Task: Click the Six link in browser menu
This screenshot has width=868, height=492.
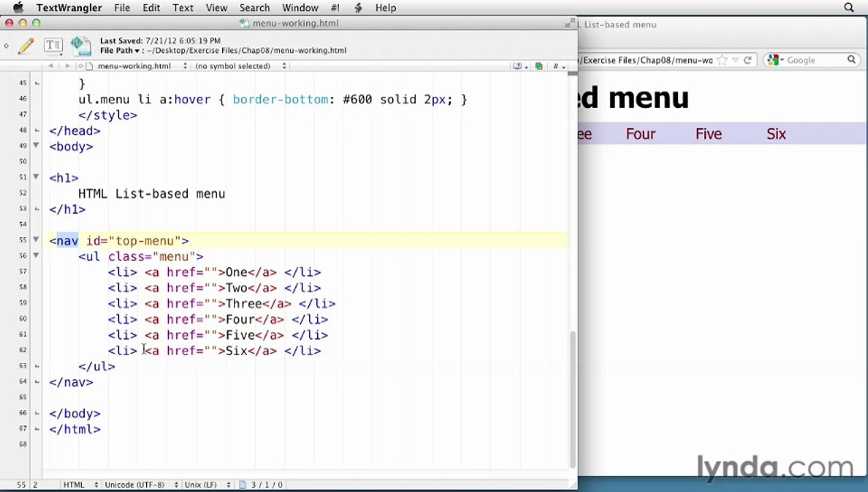Action: pos(776,134)
